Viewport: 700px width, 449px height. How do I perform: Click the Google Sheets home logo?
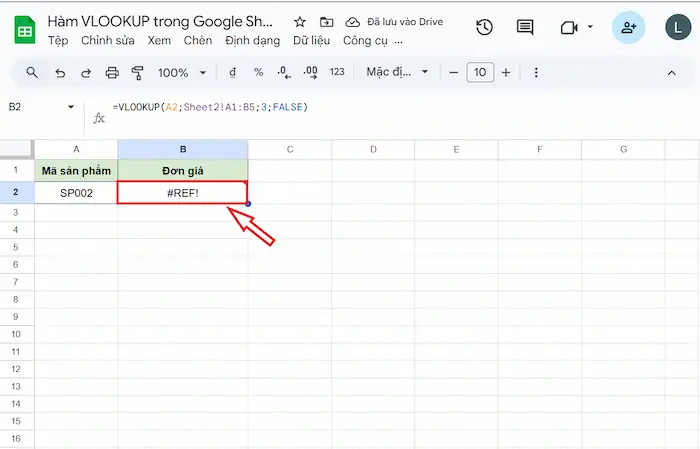coord(22,30)
